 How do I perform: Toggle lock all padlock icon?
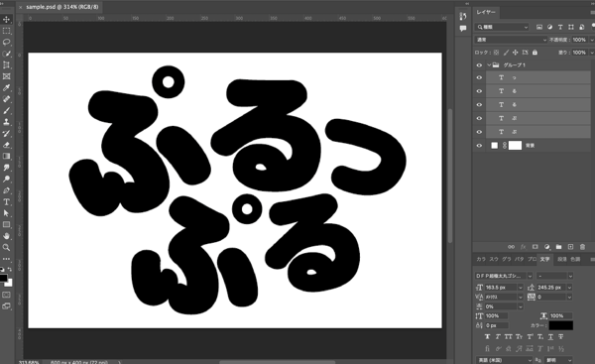click(535, 53)
